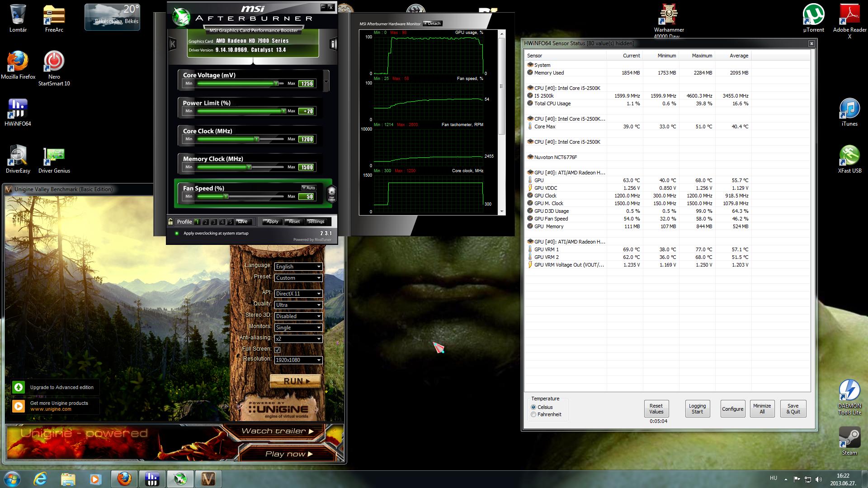Uncheck the Full Screen checkbox in Valley

(x=277, y=349)
